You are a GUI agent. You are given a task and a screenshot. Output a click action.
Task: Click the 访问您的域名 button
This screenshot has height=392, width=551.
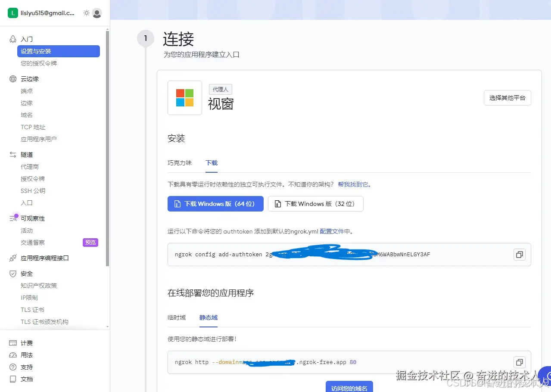coord(349,386)
